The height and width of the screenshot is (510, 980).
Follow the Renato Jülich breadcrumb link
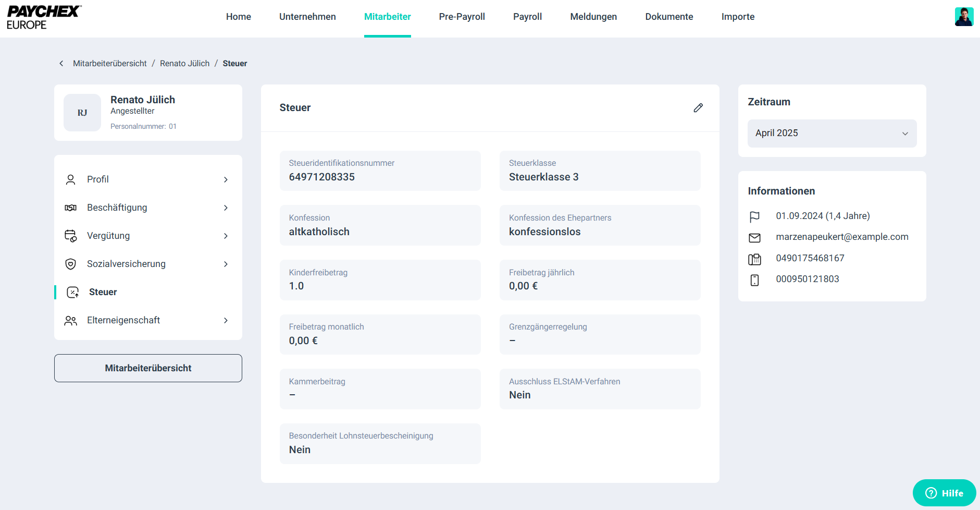click(184, 64)
